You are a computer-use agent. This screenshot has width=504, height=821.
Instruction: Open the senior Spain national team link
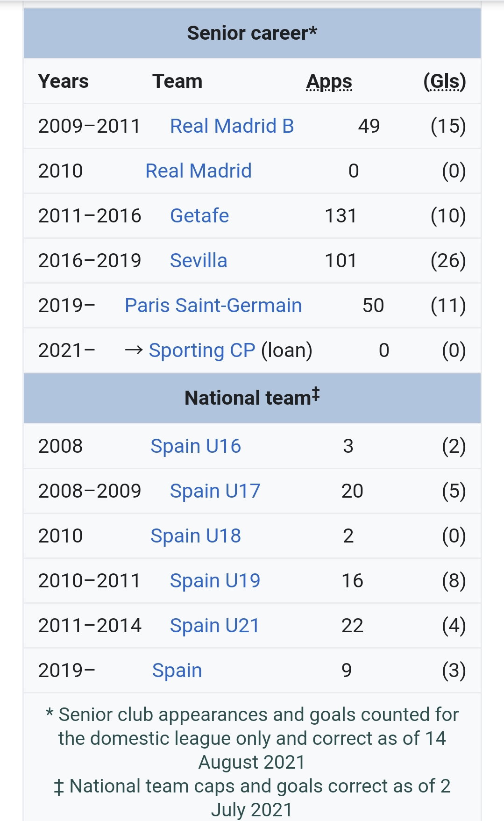(x=177, y=671)
